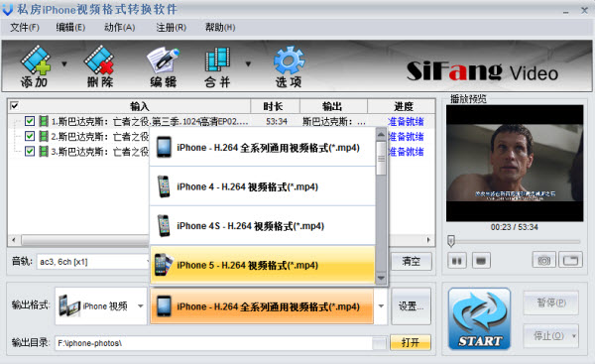Toggle the select-all checkbox in list header
The image size is (595, 364).
click(x=14, y=105)
